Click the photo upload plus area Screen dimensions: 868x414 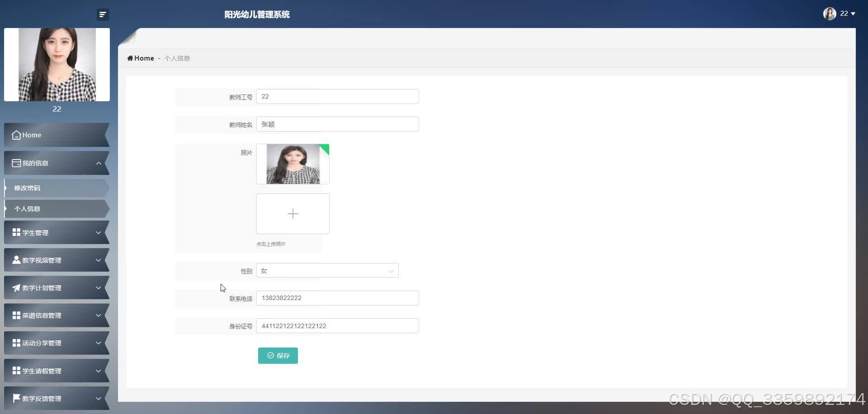pyautogui.click(x=292, y=213)
